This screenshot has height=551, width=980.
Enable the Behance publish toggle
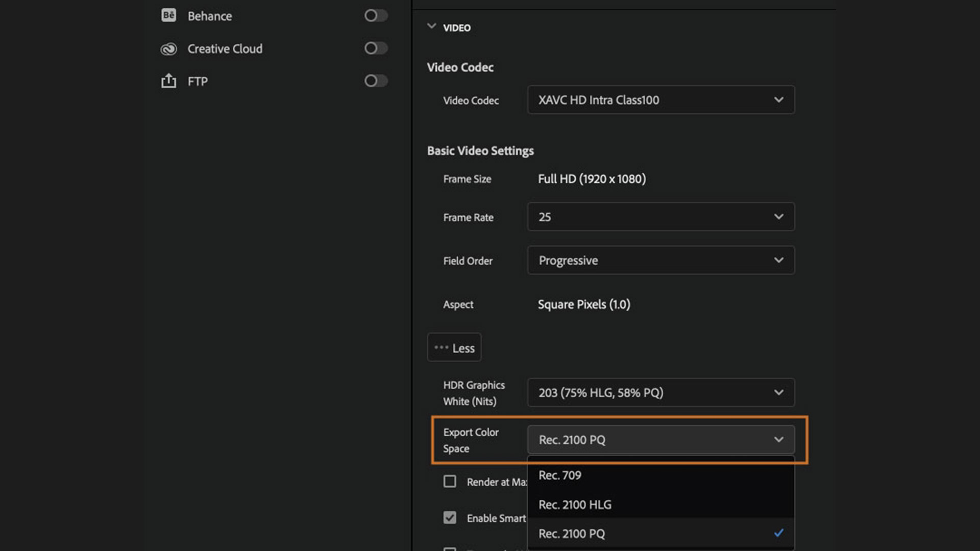[x=376, y=16]
